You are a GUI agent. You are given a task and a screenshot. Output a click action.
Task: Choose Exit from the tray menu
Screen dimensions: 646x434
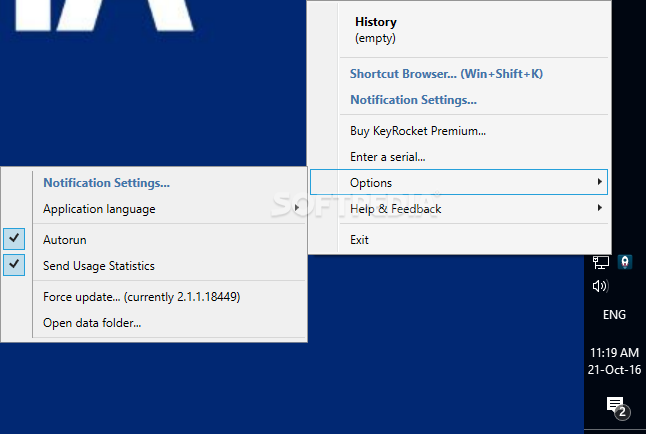pyautogui.click(x=359, y=240)
